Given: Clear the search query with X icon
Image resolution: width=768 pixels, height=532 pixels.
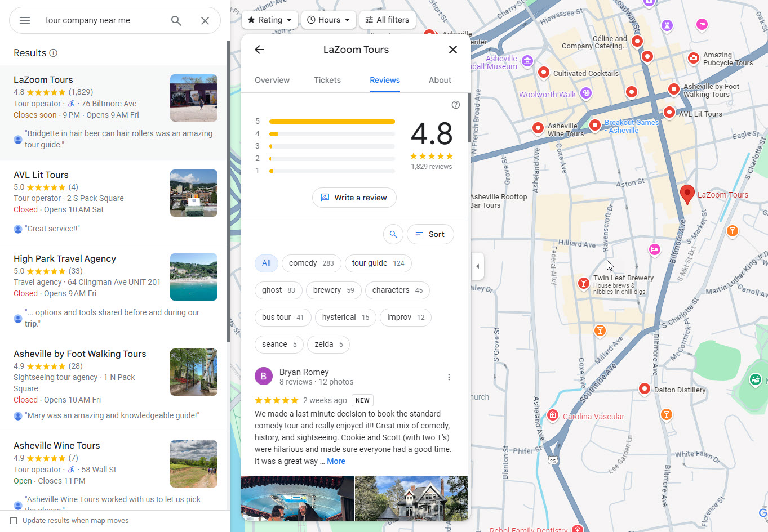Looking at the screenshot, I should point(205,20).
